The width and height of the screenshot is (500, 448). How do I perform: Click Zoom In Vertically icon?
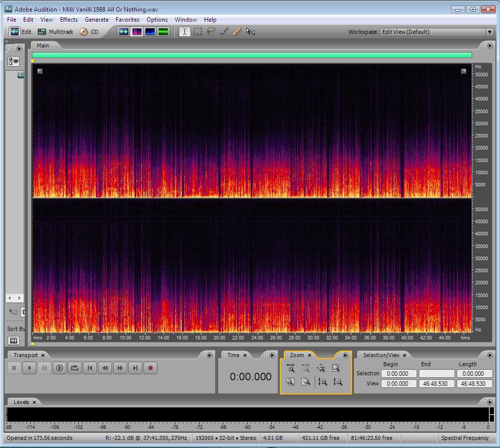click(x=323, y=382)
